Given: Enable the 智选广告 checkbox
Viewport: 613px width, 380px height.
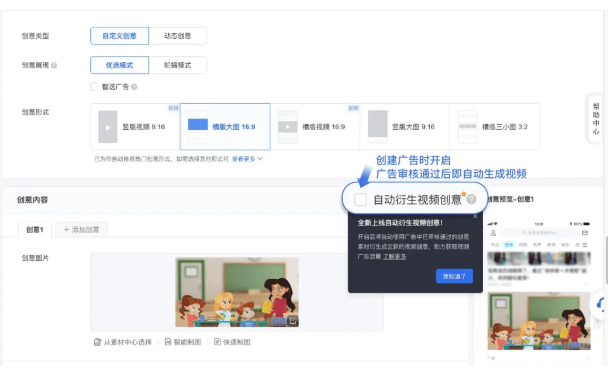Looking at the screenshot, I should click(x=94, y=87).
